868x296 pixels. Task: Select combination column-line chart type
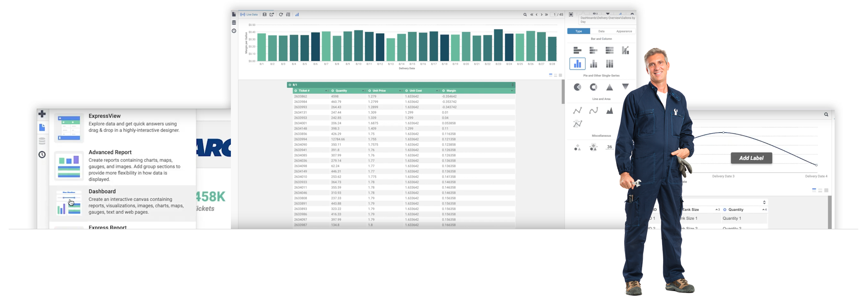coord(625,50)
